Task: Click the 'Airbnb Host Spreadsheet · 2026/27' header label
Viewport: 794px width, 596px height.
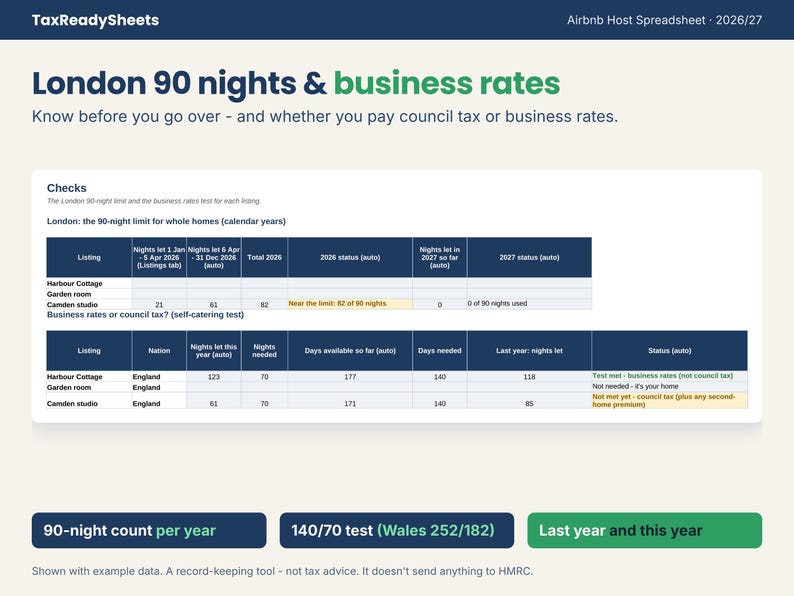Action: [x=664, y=20]
